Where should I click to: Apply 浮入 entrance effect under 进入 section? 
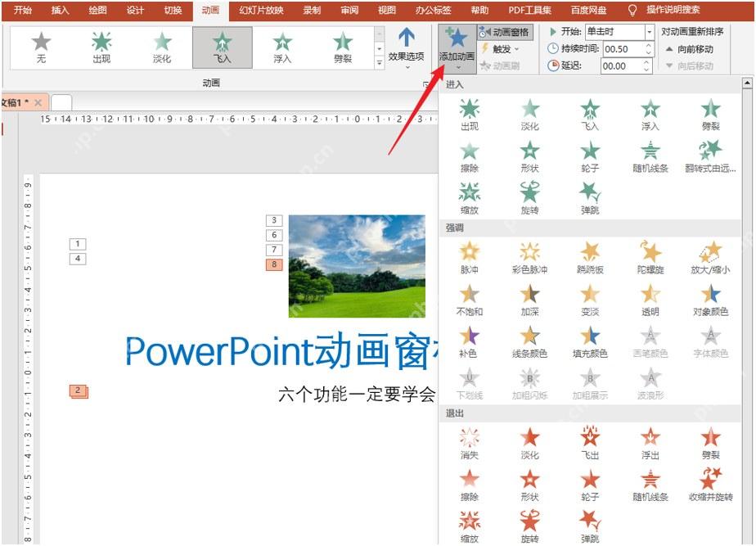click(650, 115)
